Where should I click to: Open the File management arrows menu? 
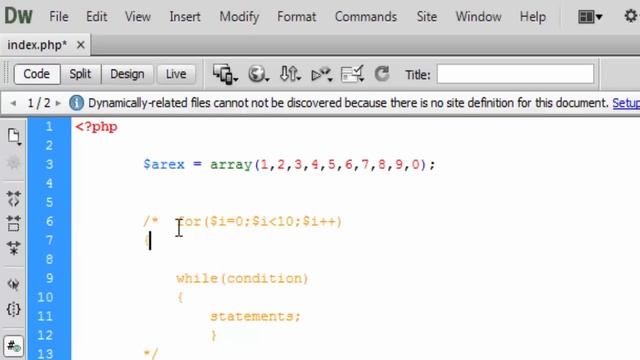(290, 74)
